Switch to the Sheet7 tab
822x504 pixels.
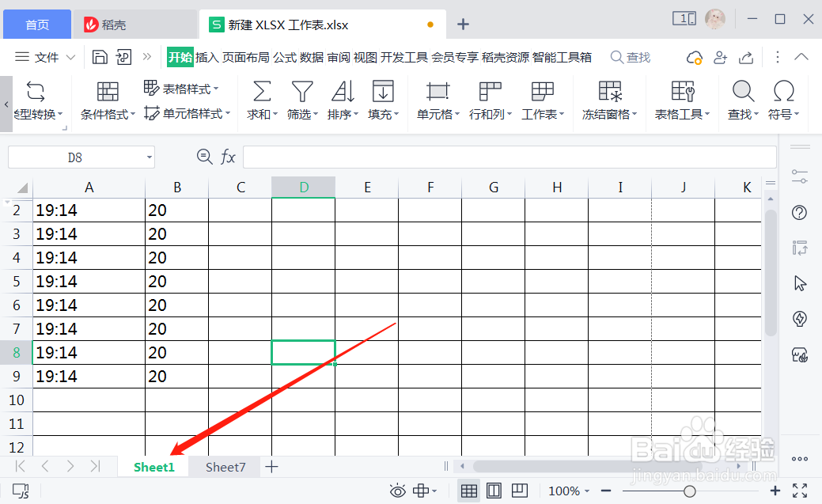[225, 467]
